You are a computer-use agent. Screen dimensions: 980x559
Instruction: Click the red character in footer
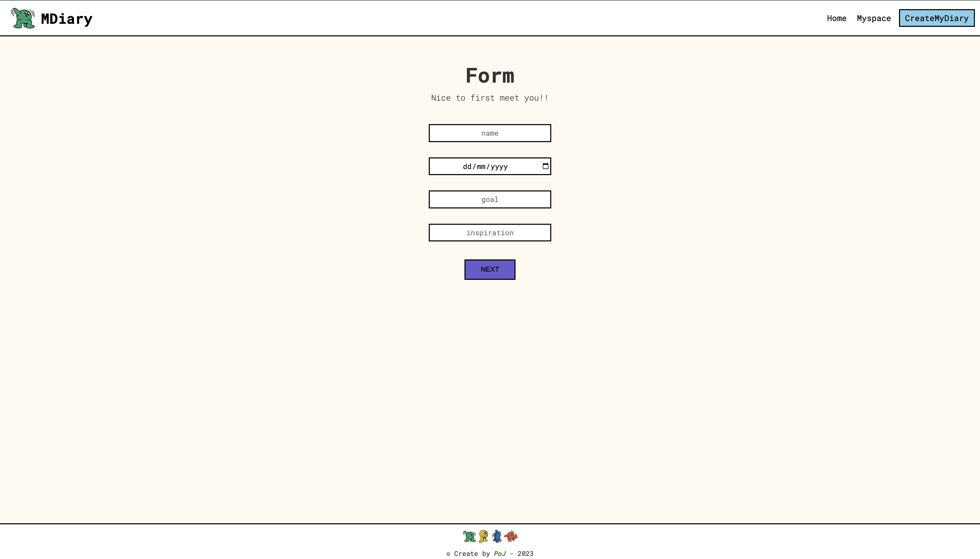click(511, 536)
